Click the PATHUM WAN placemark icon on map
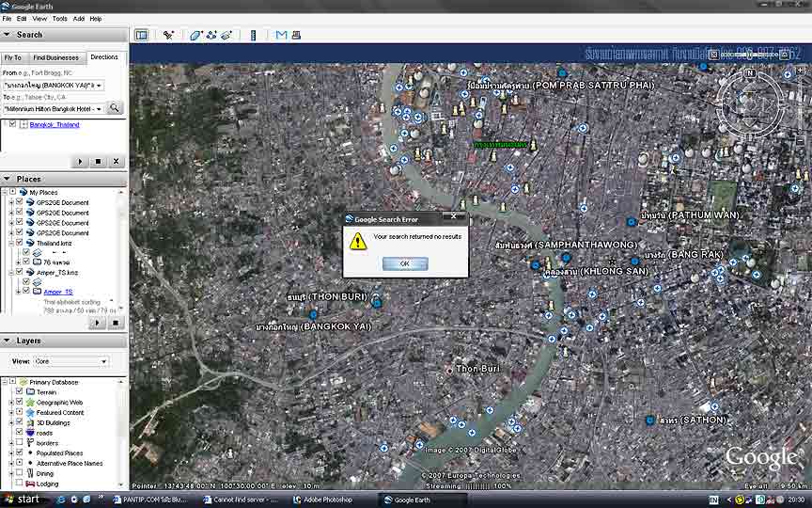 pos(632,222)
